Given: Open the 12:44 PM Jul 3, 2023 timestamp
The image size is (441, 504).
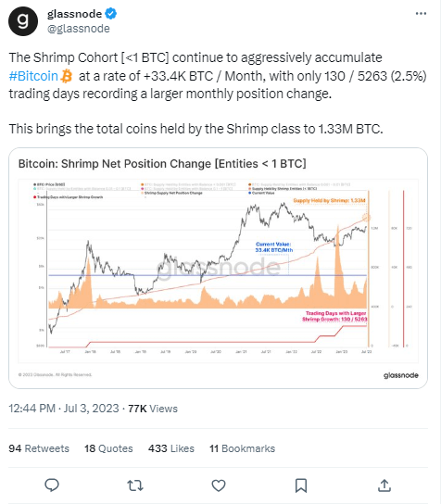Looking at the screenshot, I should coord(64,409).
